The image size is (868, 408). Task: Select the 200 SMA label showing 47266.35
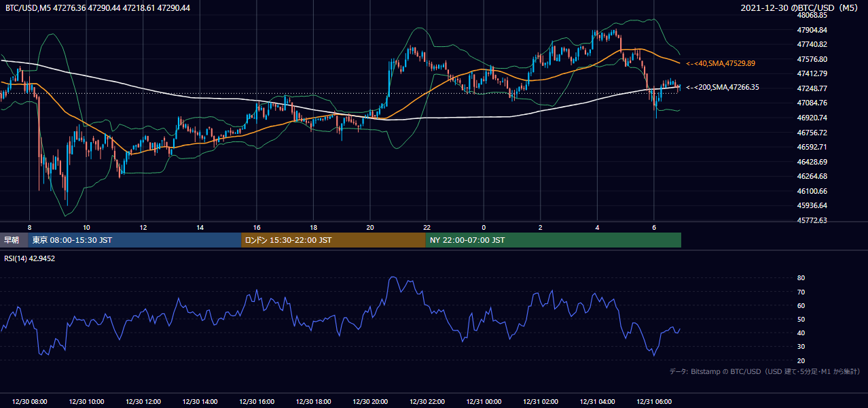coord(722,87)
